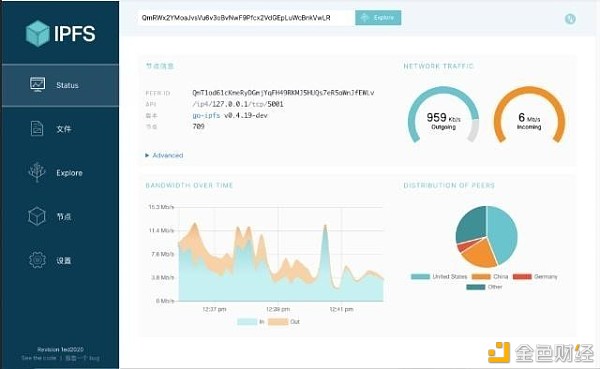Click the 节点 cube icon

point(37,216)
